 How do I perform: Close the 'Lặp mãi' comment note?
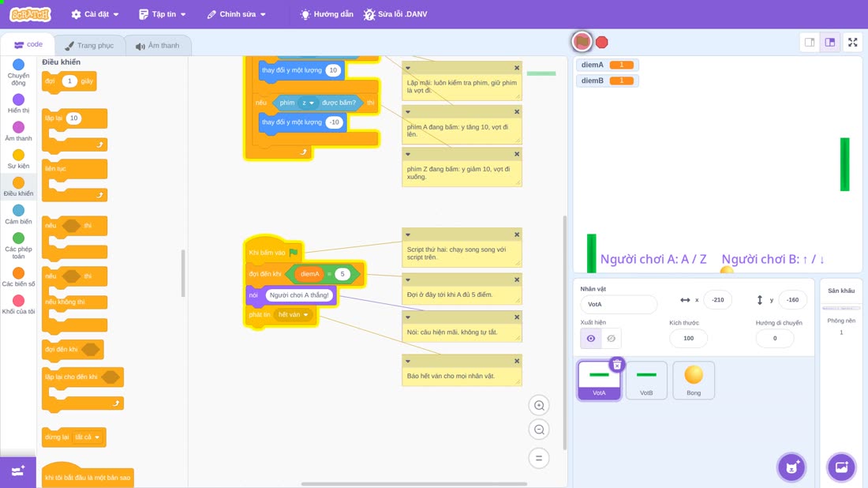pyautogui.click(x=517, y=68)
